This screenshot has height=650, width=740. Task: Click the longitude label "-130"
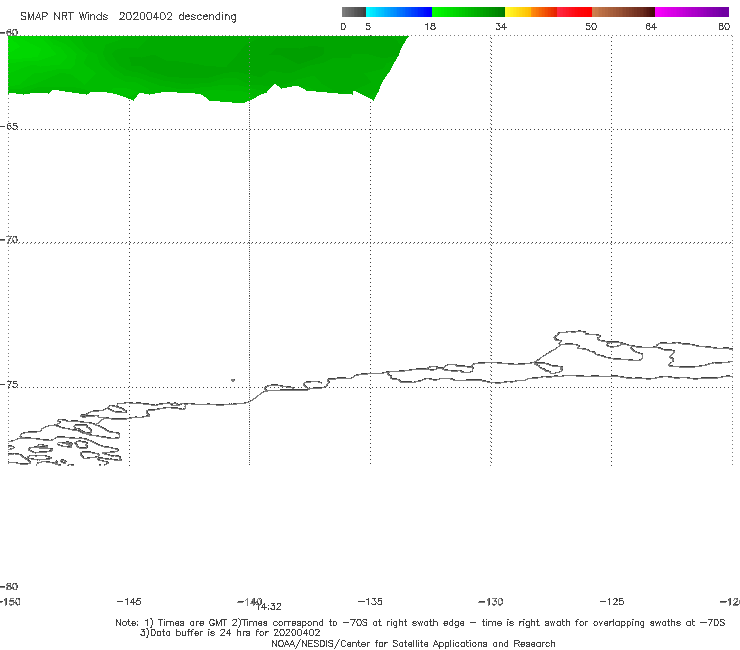click(491, 601)
